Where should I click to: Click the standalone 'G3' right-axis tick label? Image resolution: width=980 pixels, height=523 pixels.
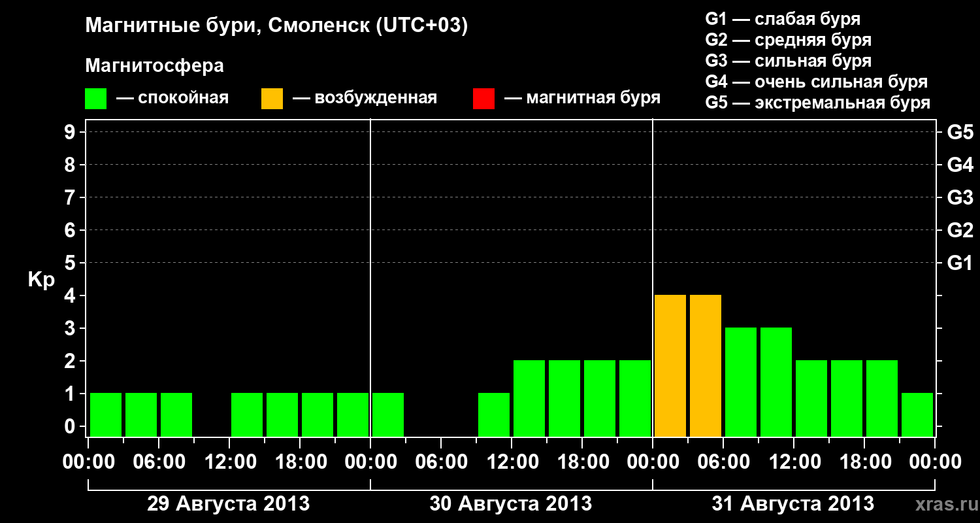[960, 197]
